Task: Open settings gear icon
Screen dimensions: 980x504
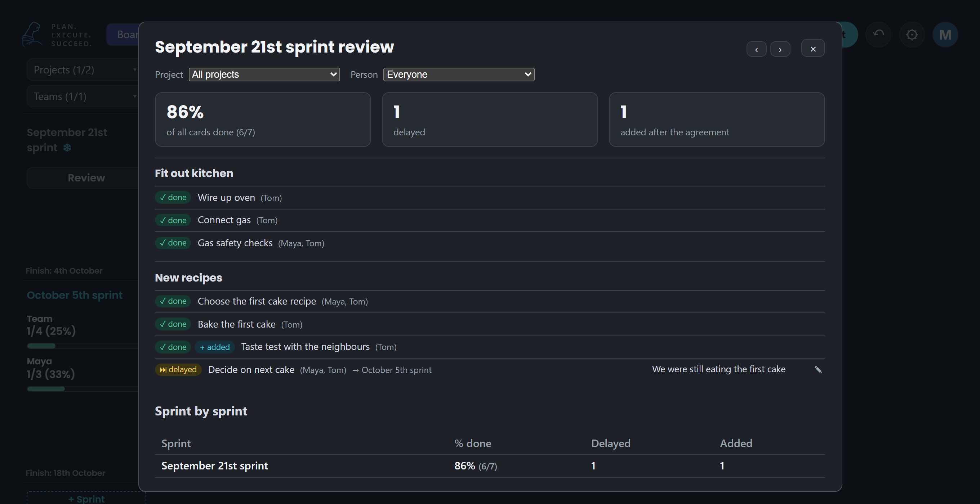Action: pyautogui.click(x=912, y=35)
